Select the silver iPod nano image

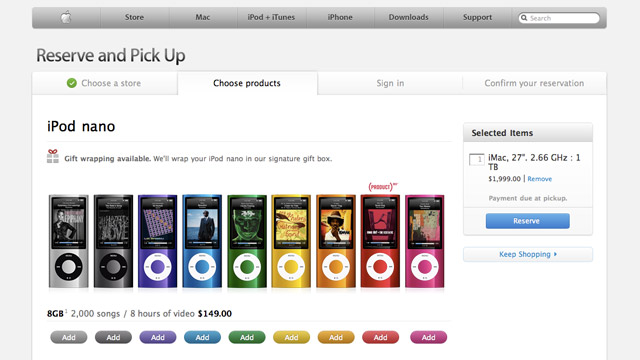(69, 241)
